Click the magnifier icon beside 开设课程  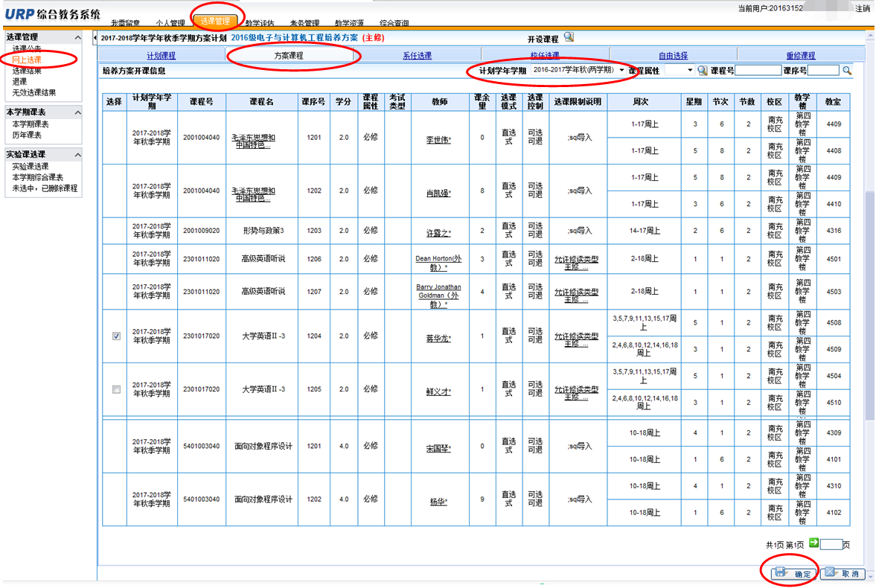pos(569,38)
